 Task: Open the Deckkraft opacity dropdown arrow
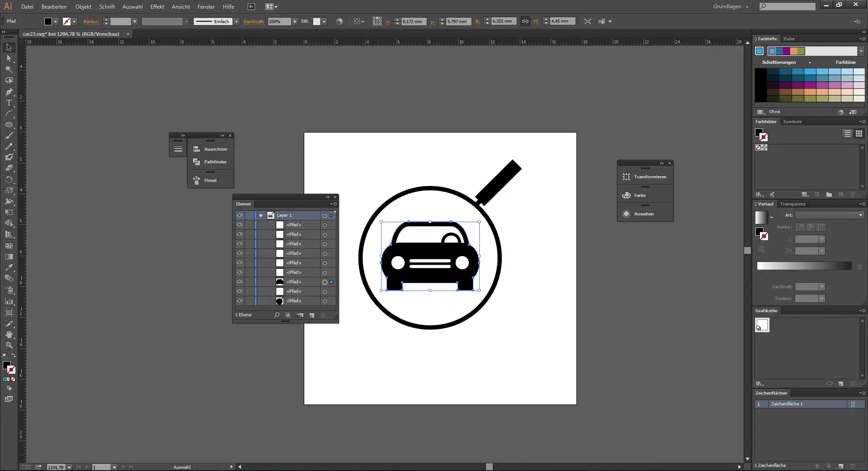295,21
